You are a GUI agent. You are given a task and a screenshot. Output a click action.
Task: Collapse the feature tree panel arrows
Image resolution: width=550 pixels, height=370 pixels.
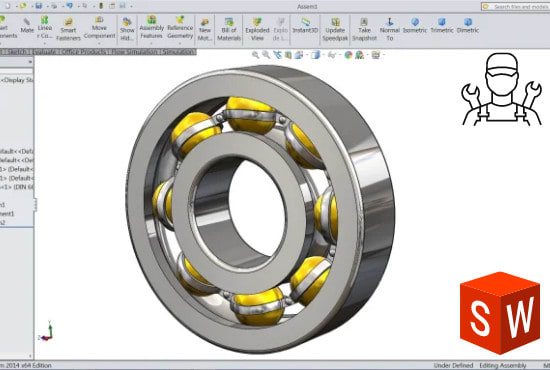[x=30, y=62]
